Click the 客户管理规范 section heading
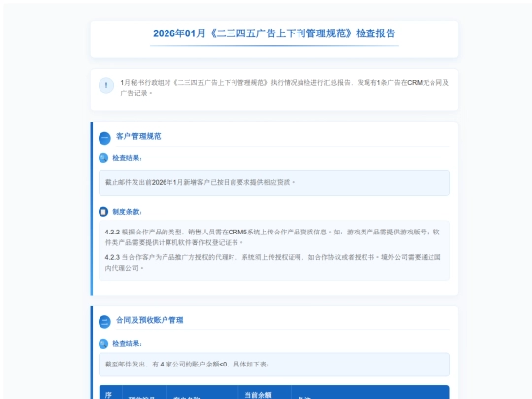The width and height of the screenshot is (532, 399). pyautogui.click(x=139, y=136)
